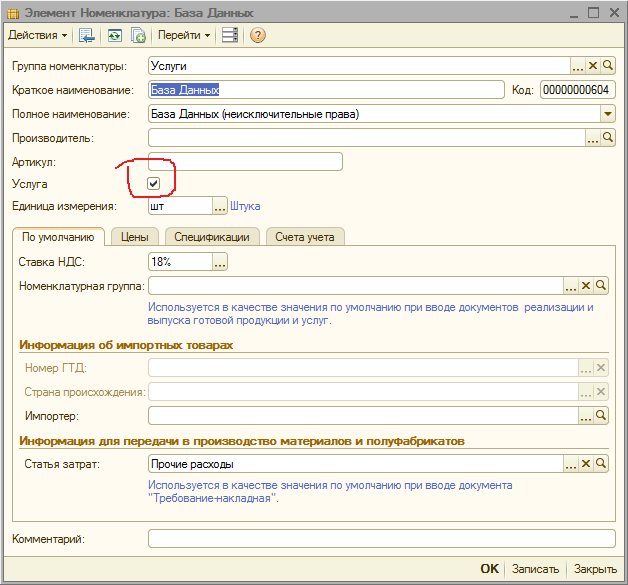Click the re-read (refresh) toolbar icon
This screenshot has height=585, width=628.
115,35
